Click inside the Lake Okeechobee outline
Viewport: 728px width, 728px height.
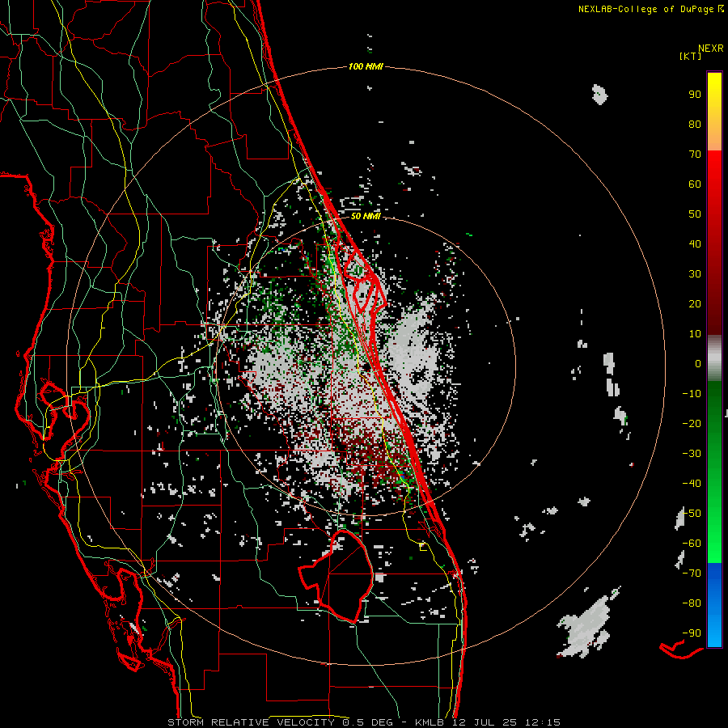point(344,576)
